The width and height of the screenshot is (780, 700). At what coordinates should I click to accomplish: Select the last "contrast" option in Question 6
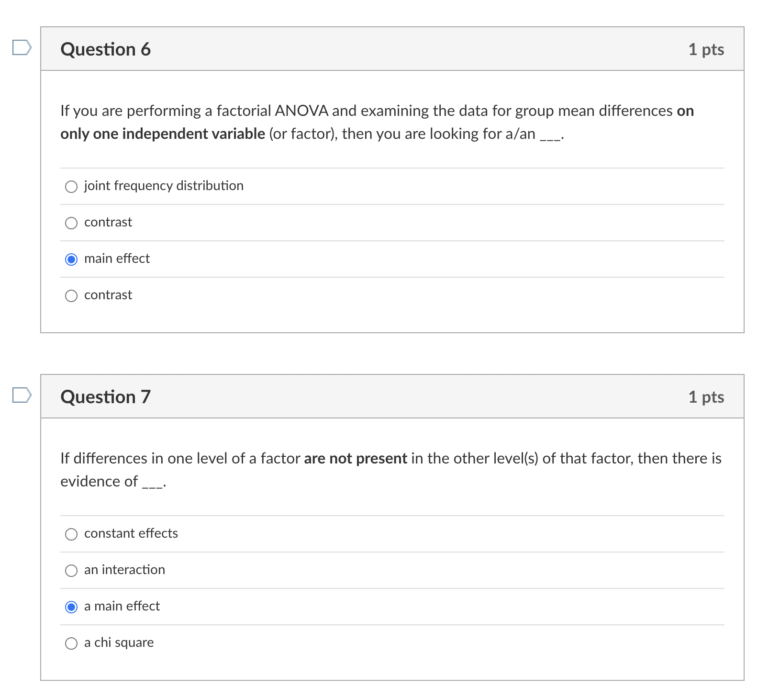coord(71,296)
